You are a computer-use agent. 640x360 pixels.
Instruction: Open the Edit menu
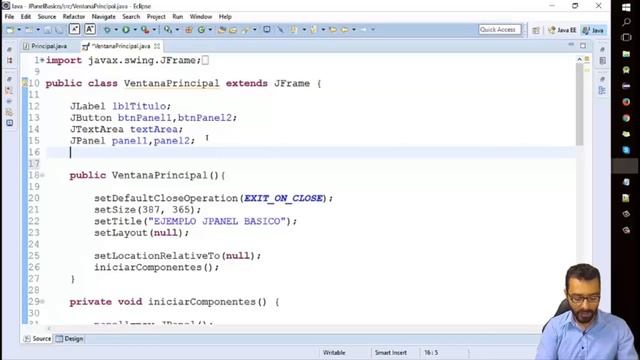26,17
